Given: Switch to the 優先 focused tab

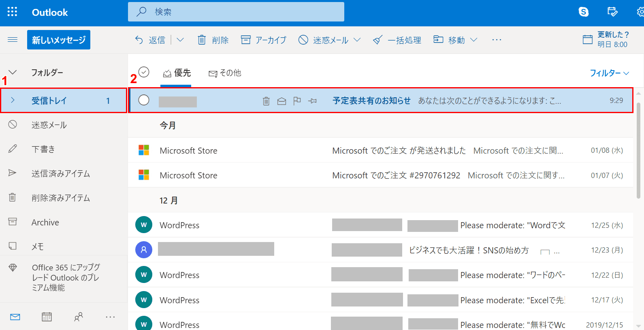Looking at the screenshot, I should pyautogui.click(x=176, y=73).
